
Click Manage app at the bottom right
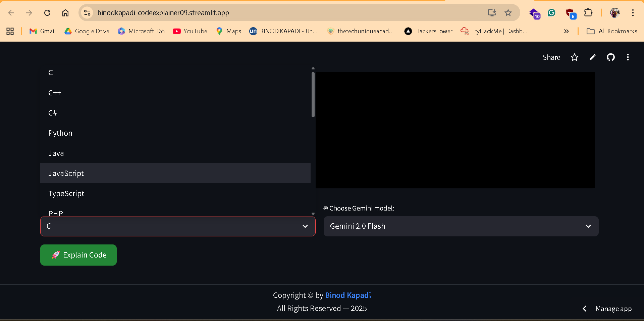click(x=614, y=308)
